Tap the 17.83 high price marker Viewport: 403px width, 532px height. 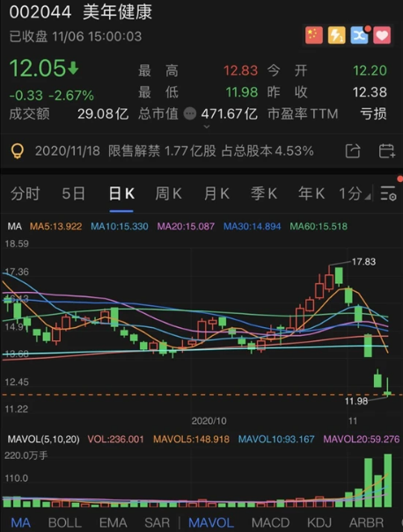click(x=363, y=261)
